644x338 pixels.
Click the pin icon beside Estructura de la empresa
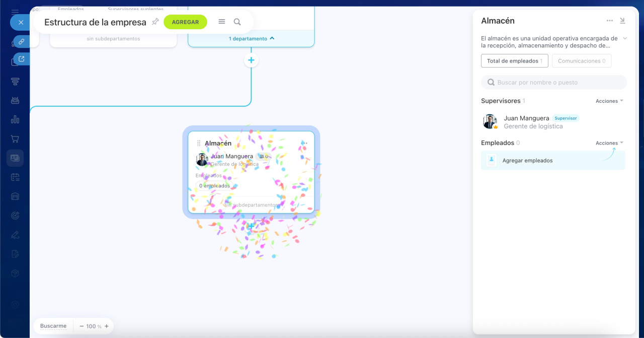(155, 22)
